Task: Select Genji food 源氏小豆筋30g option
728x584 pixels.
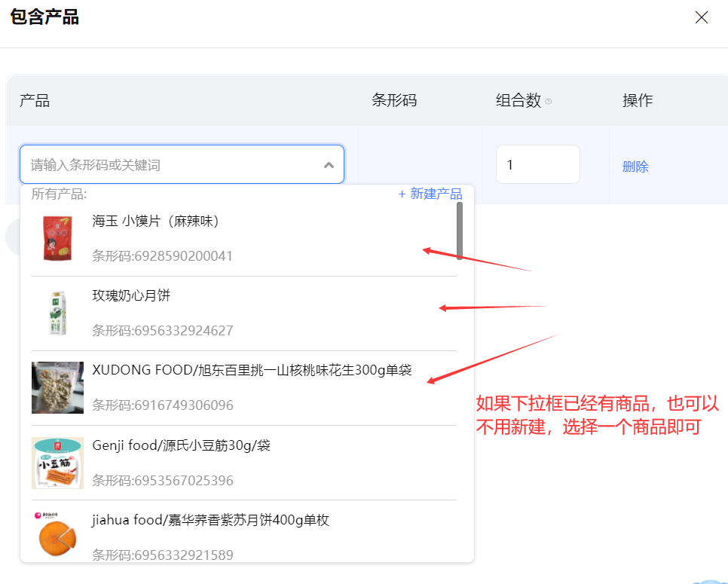Action: coord(181,445)
